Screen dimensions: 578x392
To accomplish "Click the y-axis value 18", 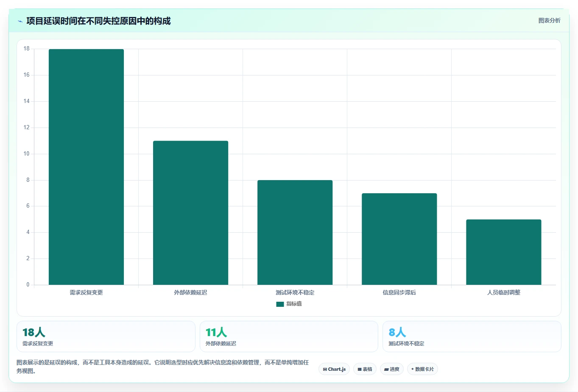I will tap(27, 49).
